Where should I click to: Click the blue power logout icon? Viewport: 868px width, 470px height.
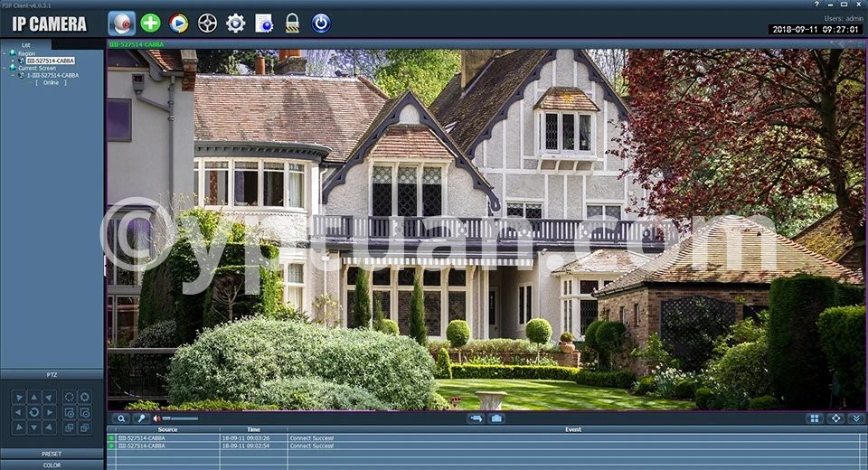321,23
